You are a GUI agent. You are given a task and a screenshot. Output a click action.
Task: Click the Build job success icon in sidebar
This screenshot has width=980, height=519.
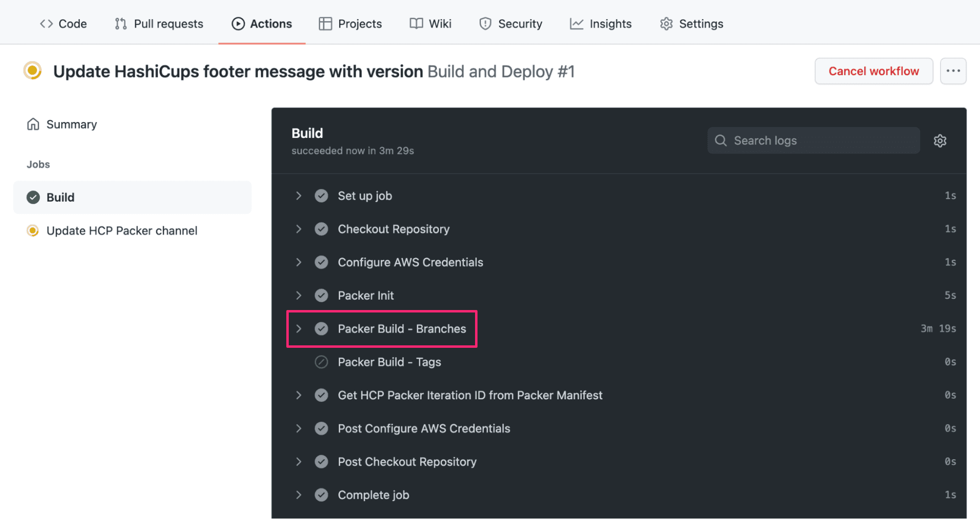coord(33,197)
